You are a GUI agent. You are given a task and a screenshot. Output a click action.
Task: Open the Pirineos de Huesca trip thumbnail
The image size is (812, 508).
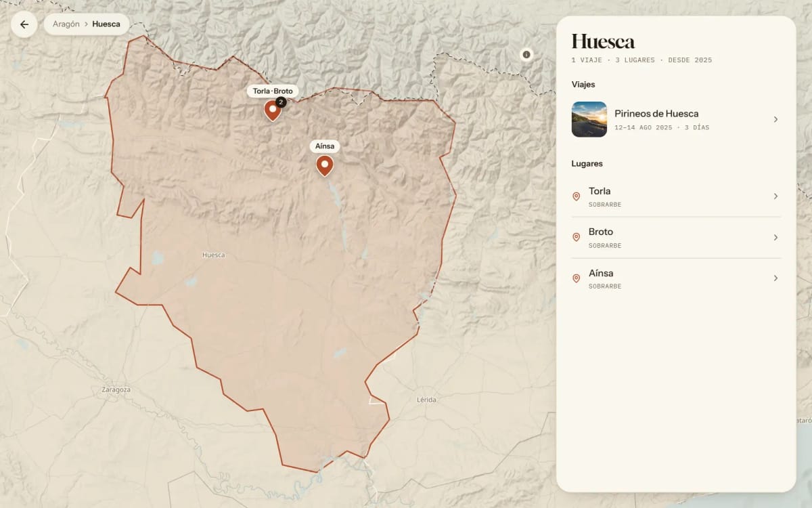click(x=589, y=119)
